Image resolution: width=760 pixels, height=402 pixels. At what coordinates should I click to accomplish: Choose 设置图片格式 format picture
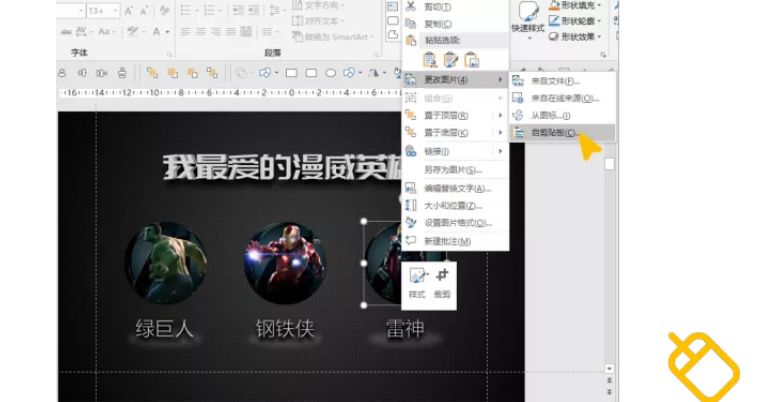455,223
